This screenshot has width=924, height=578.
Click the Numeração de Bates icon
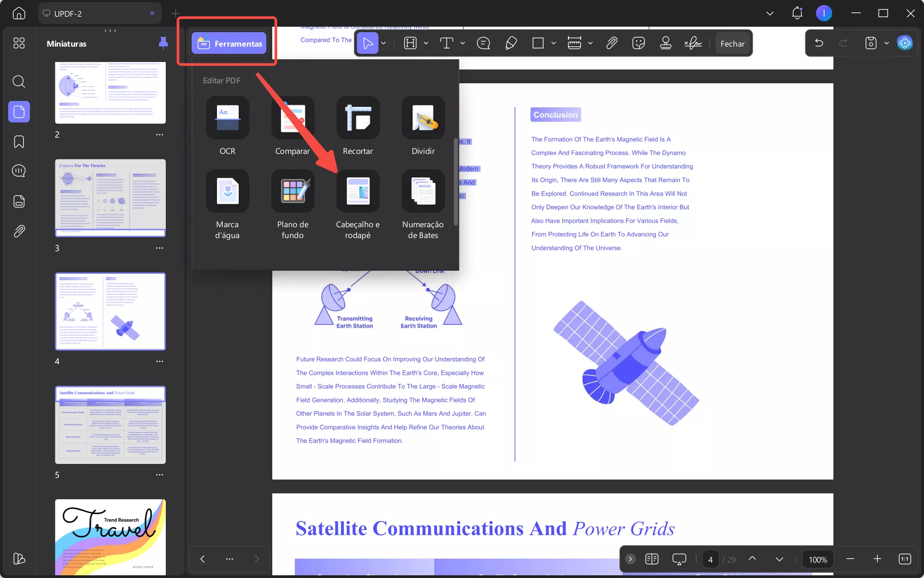point(423,191)
